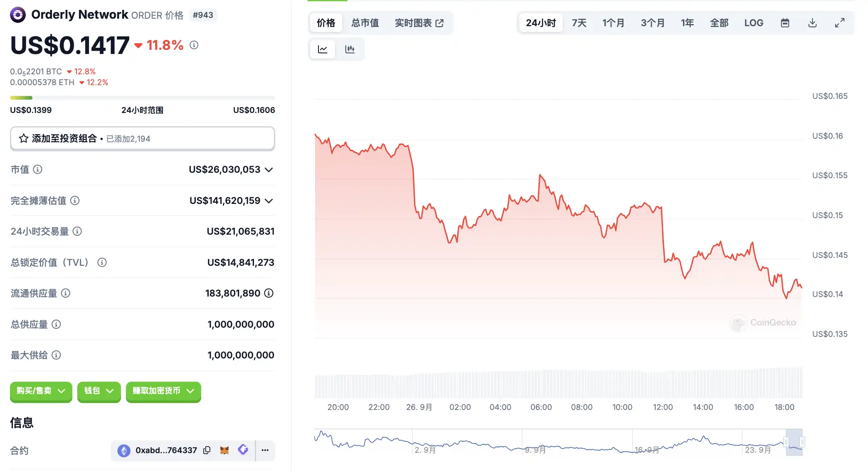Expand the chart to fullscreen
The width and height of the screenshot is (868, 471).
840,23
